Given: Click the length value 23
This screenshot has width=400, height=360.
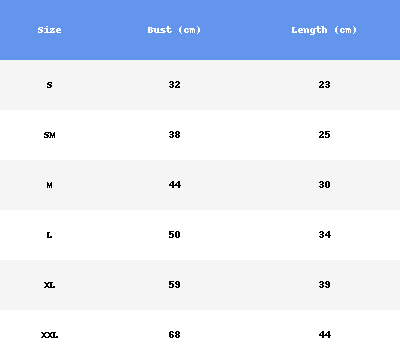Looking at the screenshot, I should 324,85.
